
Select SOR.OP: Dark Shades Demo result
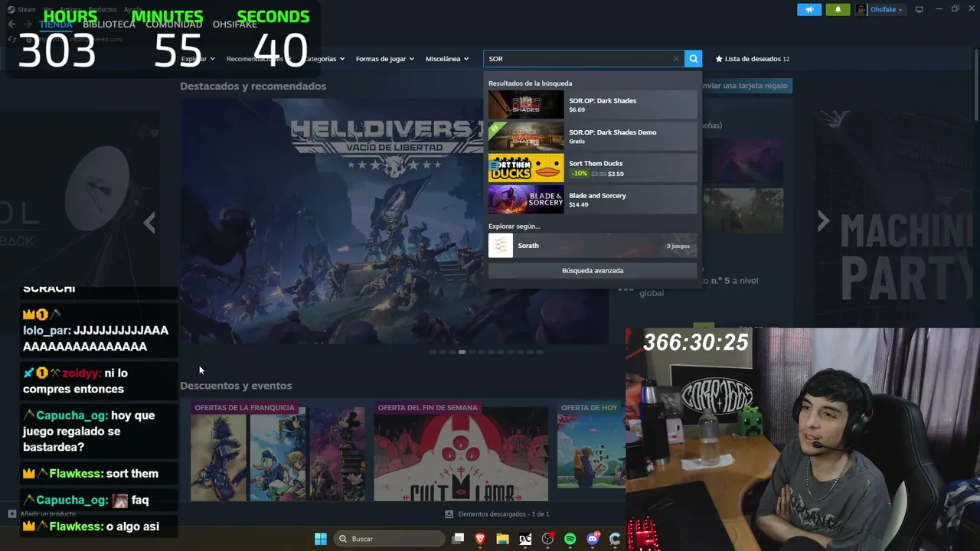(593, 136)
